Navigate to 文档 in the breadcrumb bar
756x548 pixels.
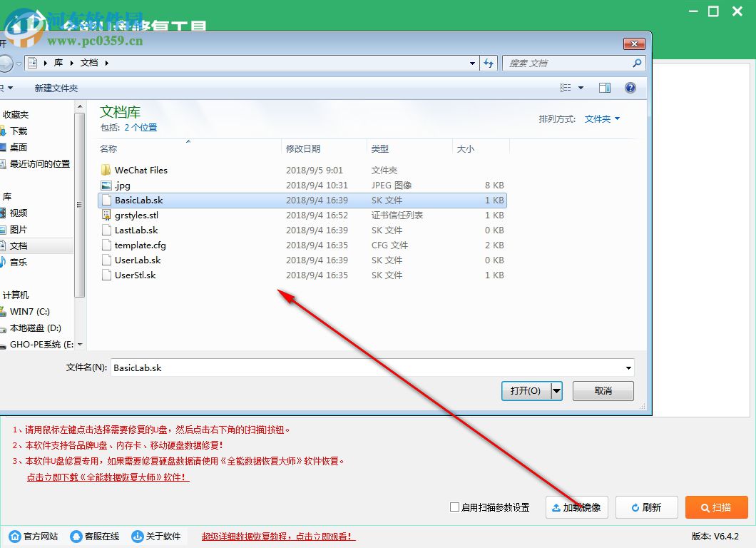(90, 63)
